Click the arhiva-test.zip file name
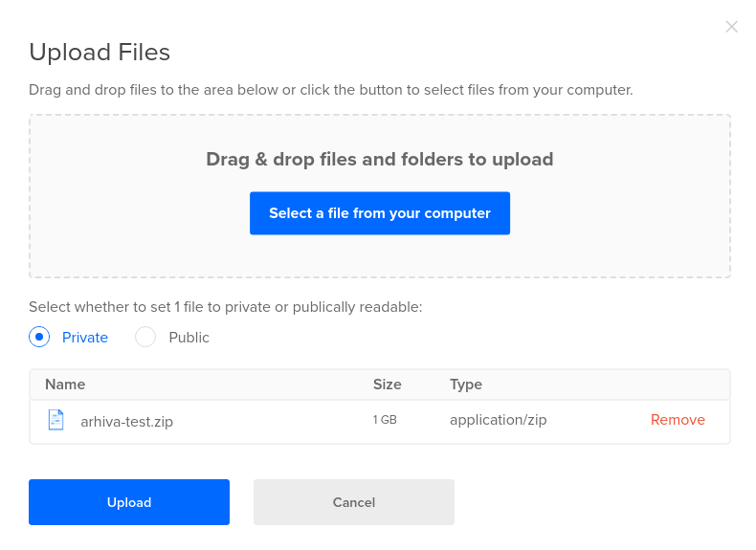This screenshot has height=550, width=756. [126, 421]
